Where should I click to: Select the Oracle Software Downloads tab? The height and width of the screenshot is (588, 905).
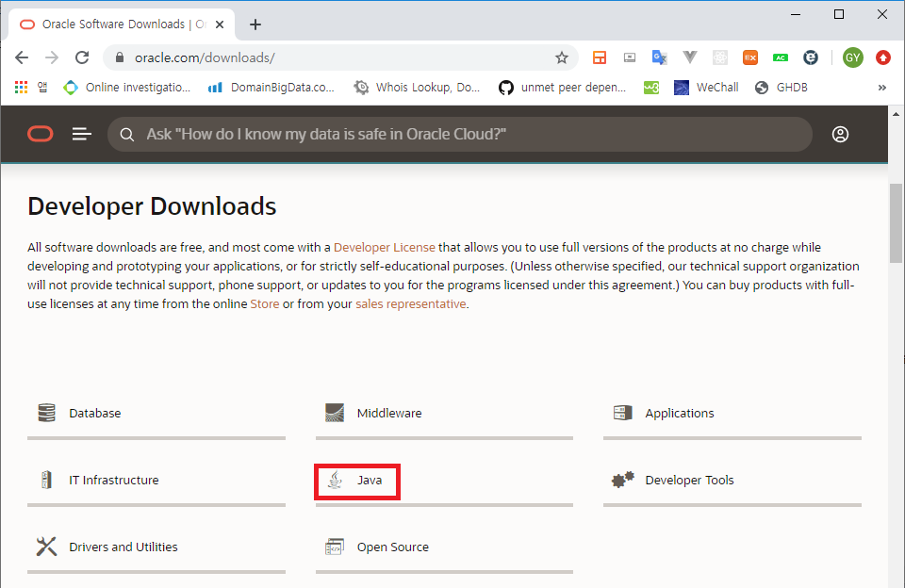click(122, 24)
